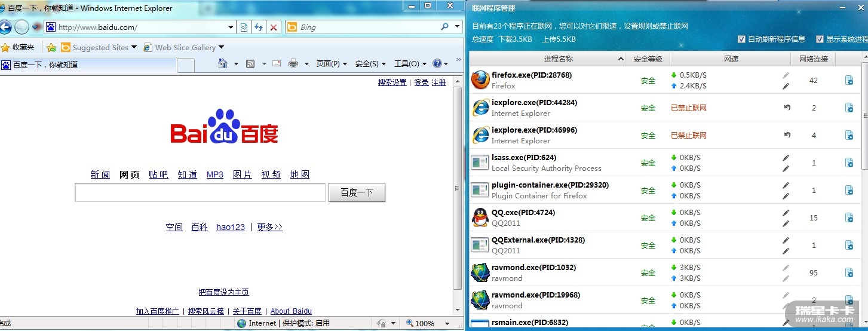Open the recent pages arrow beside Forward button
Image resolution: width=868 pixels, height=331 pixels.
click(36, 27)
